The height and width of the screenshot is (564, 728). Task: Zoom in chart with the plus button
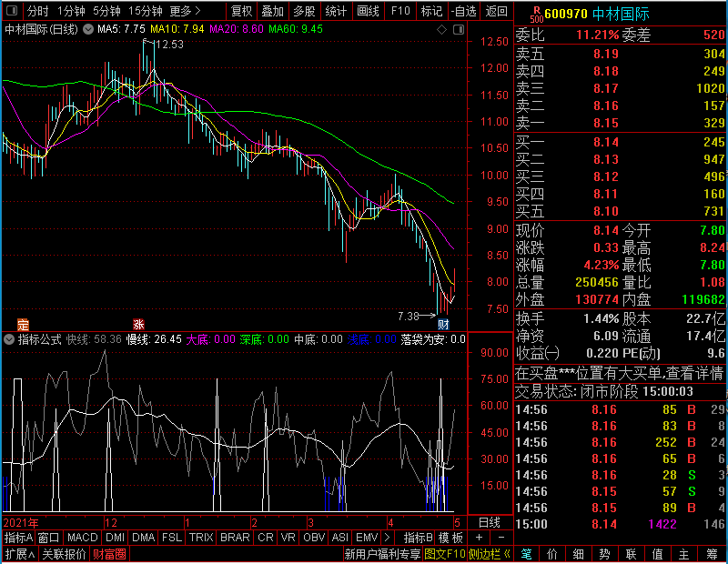pyautogui.click(x=480, y=538)
